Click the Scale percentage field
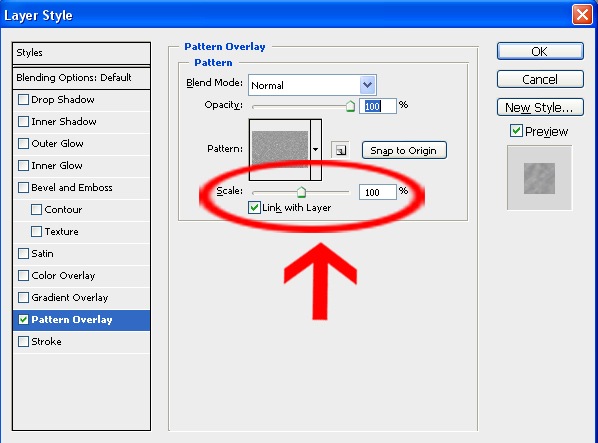This screenshot has width=598, height=443. pyautogui.click(x=378, y=192)
